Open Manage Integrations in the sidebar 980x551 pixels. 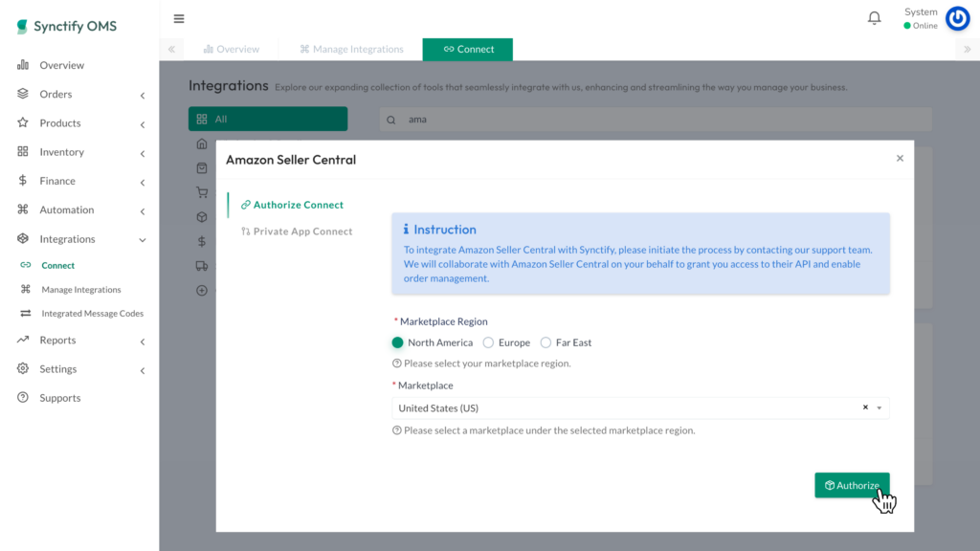(81, 289)
